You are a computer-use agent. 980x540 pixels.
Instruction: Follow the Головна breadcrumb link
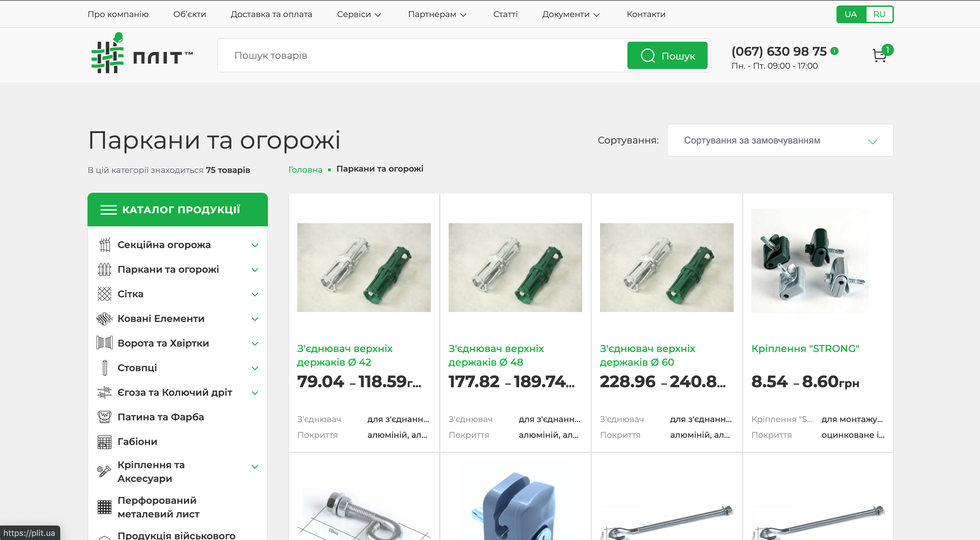(305, 169)
